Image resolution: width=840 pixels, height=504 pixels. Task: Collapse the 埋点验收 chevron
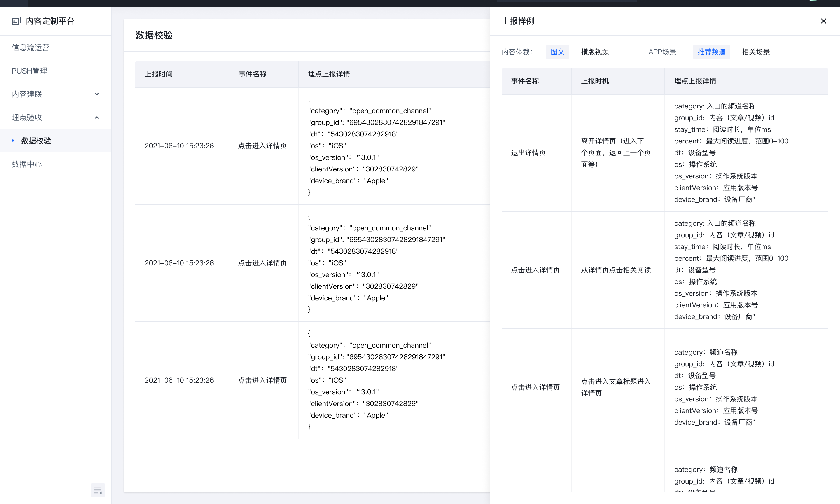pyautogui.click(x=97, y=118)
